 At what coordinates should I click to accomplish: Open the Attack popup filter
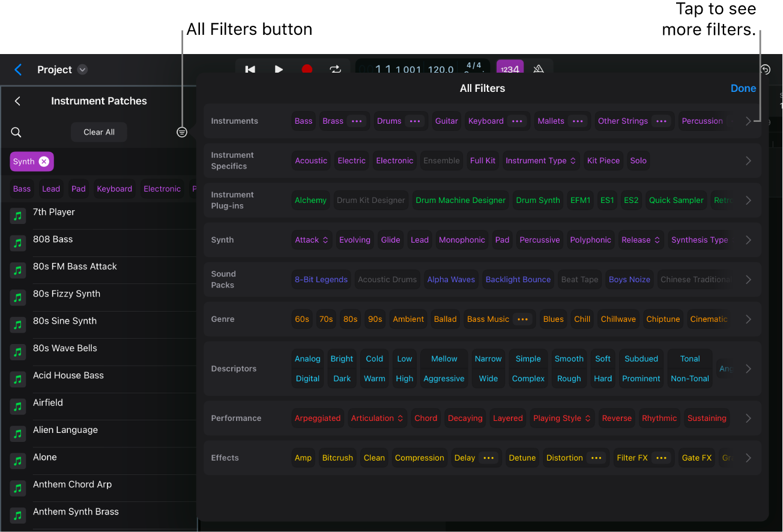(x=312, y=240)
